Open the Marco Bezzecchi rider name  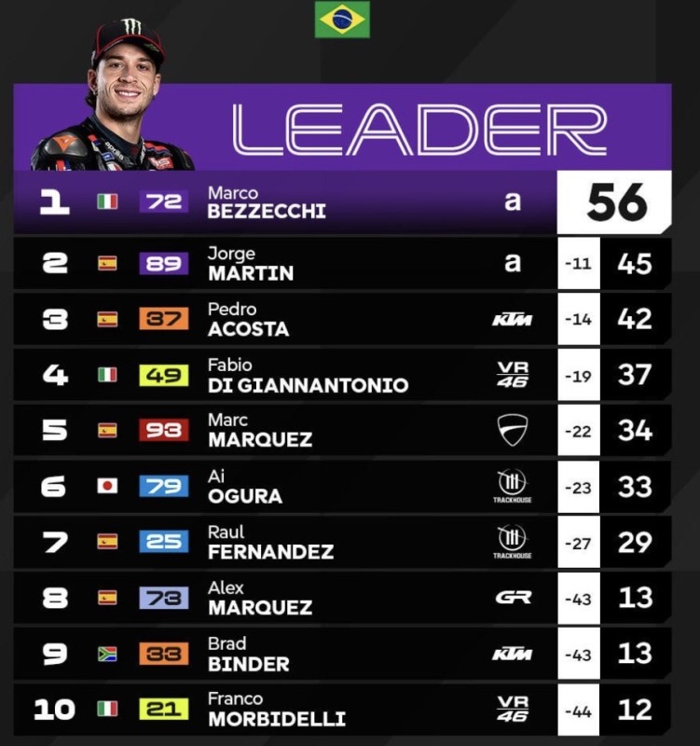point(266,202)
